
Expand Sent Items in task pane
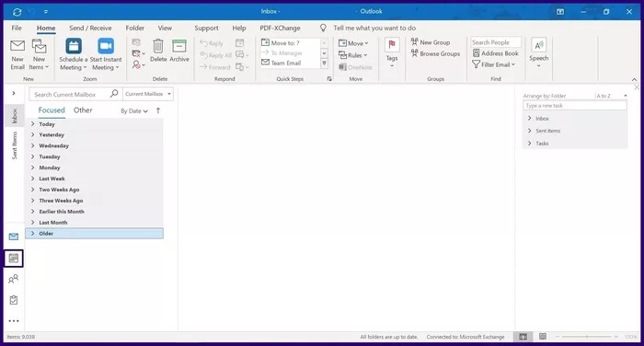click(x=529, y=131)
